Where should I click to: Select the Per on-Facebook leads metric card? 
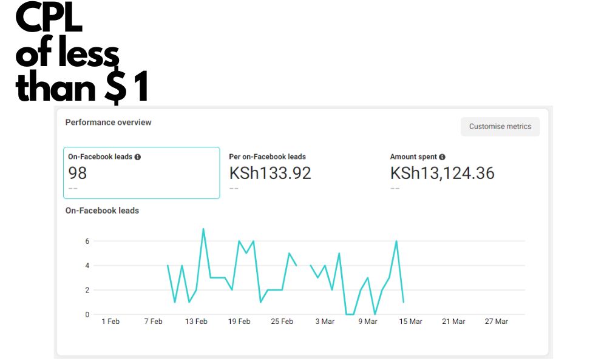tap(302, 173)
